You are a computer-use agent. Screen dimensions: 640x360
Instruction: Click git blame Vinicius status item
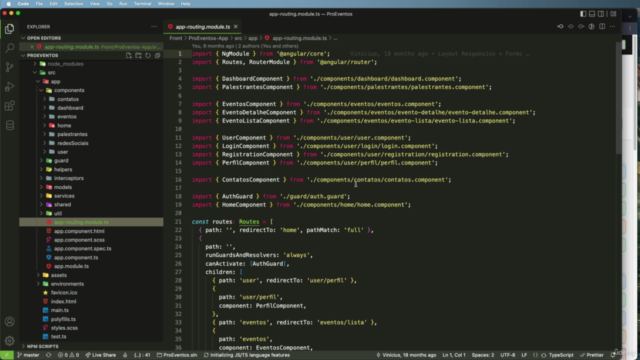coord(406,355)
